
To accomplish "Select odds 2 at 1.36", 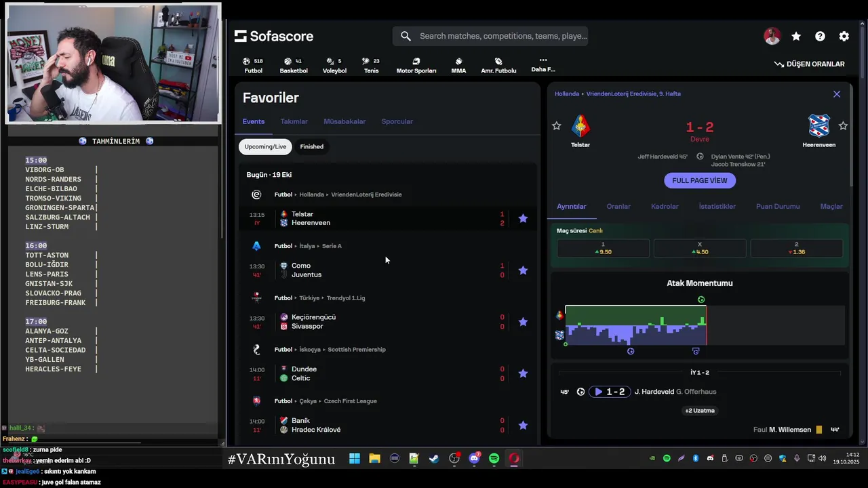I will (796, 248).
